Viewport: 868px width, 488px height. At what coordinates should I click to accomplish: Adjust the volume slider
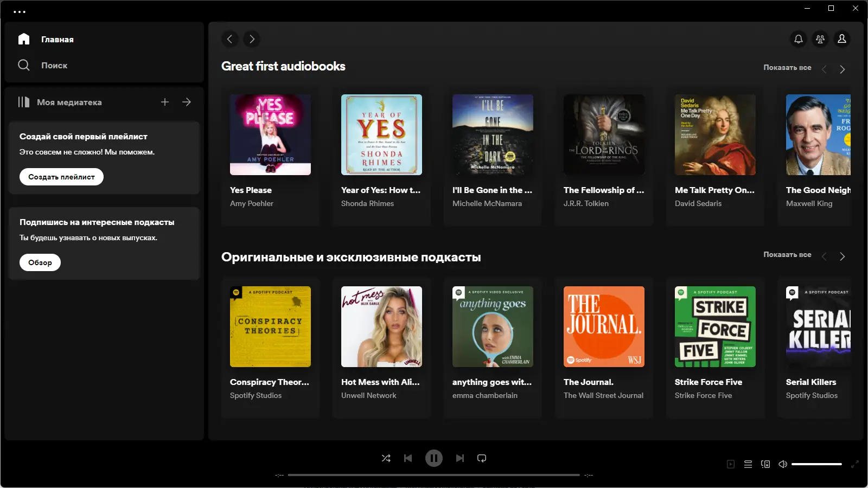click(x=816, y=464)
